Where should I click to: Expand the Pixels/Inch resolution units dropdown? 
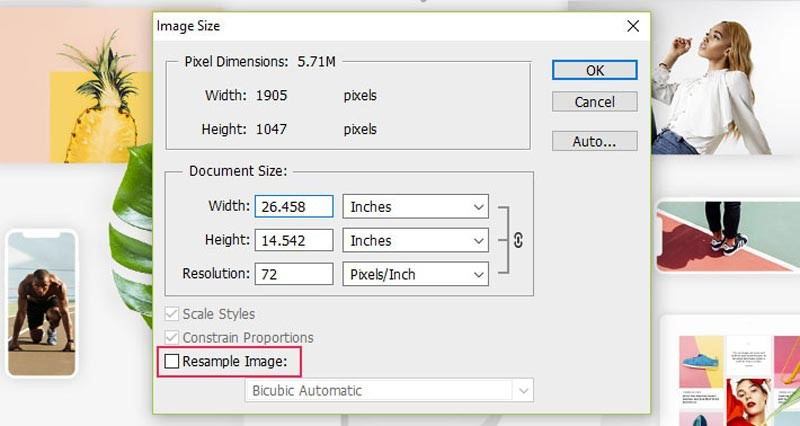point(415,274)
